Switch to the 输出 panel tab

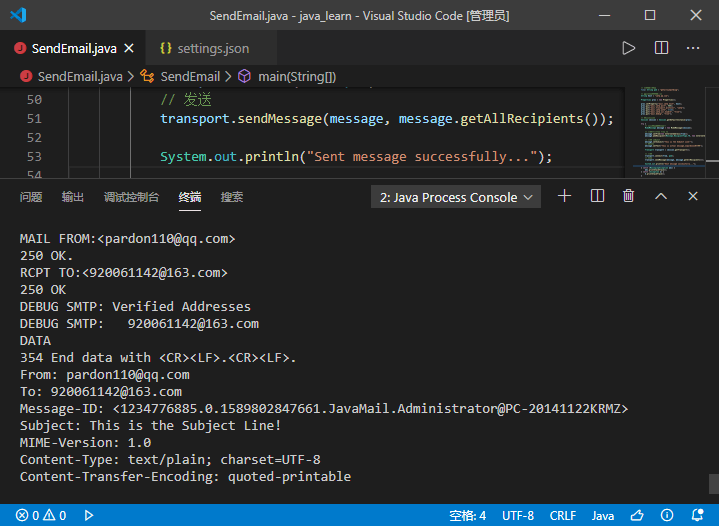pos(73,197)
